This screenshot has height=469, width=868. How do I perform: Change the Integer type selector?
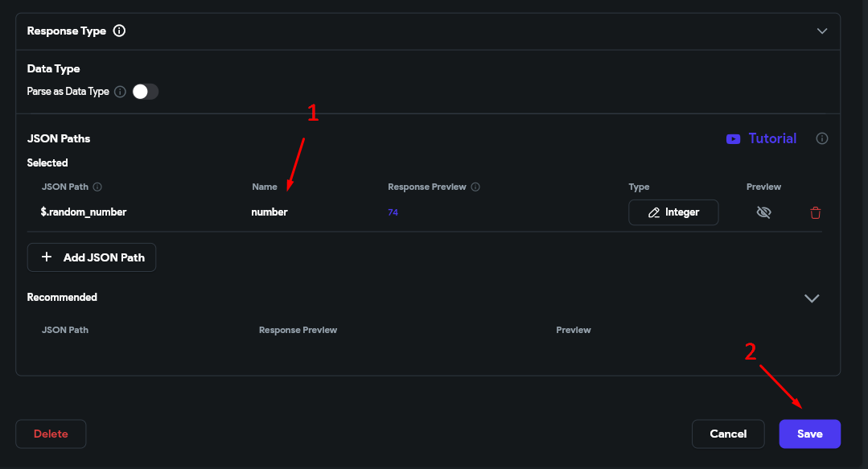click(x=673, y=212)
